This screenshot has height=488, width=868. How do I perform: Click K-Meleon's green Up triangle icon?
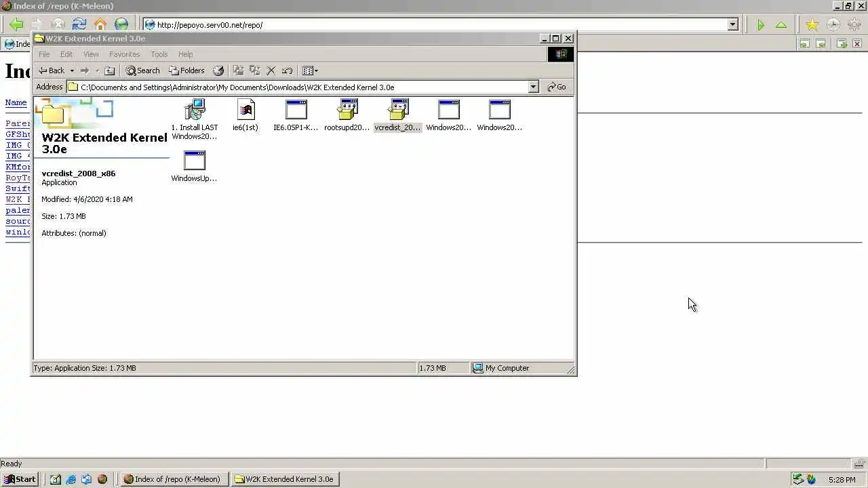[781, 25]
